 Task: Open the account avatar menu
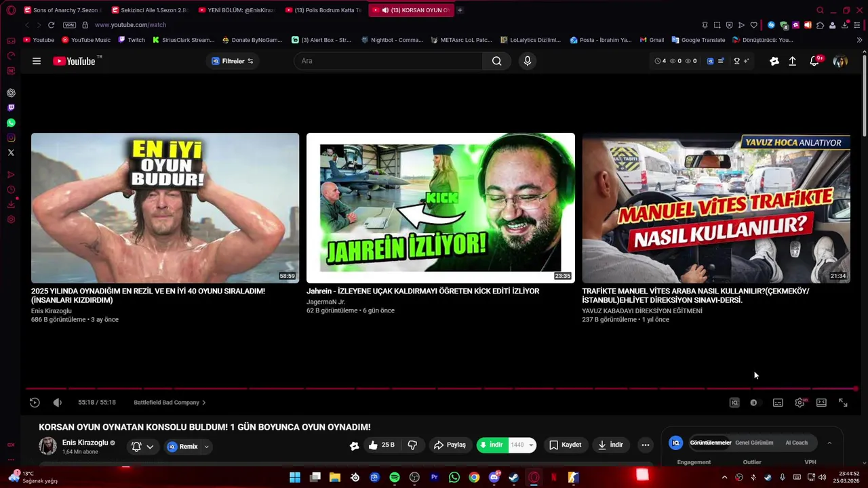840,61
